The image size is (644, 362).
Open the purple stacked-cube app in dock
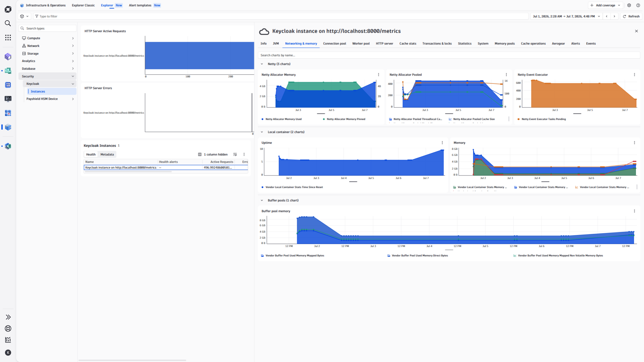(8, 57)
